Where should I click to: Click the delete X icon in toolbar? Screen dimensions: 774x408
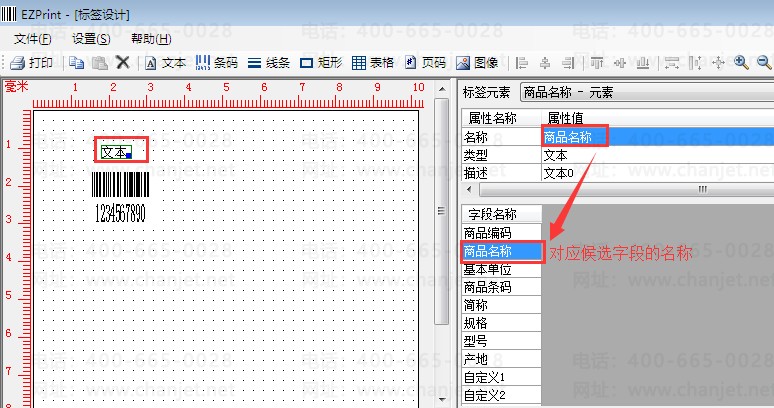coord(122,62)
